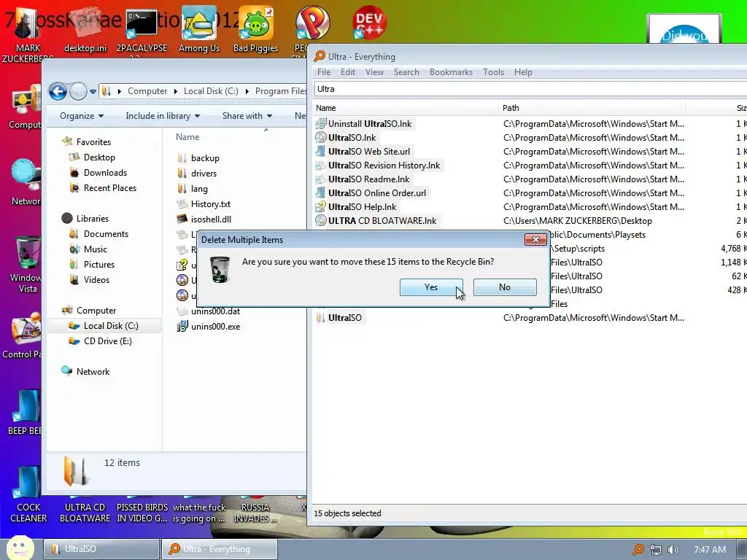The image size is (747, 560).
Task: Open Bad Piggies desktop icon
Action: pyautogui.click(x=255, y=29)
